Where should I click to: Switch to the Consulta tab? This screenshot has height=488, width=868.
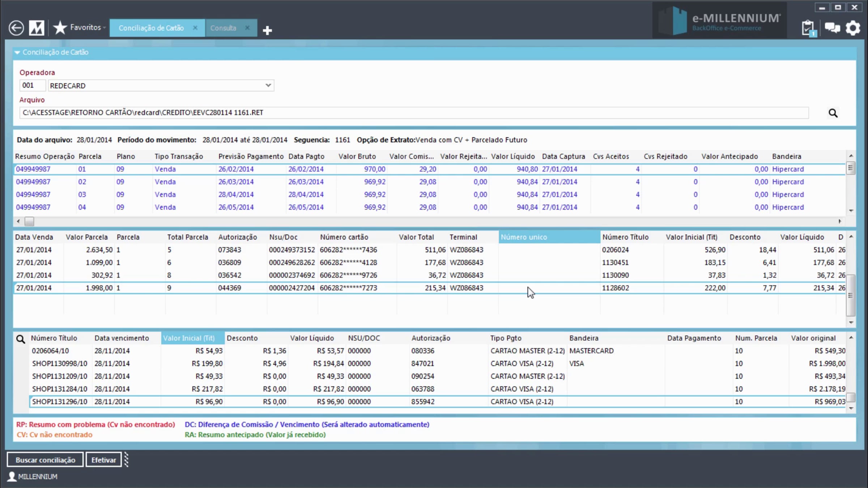pos(223,28)
